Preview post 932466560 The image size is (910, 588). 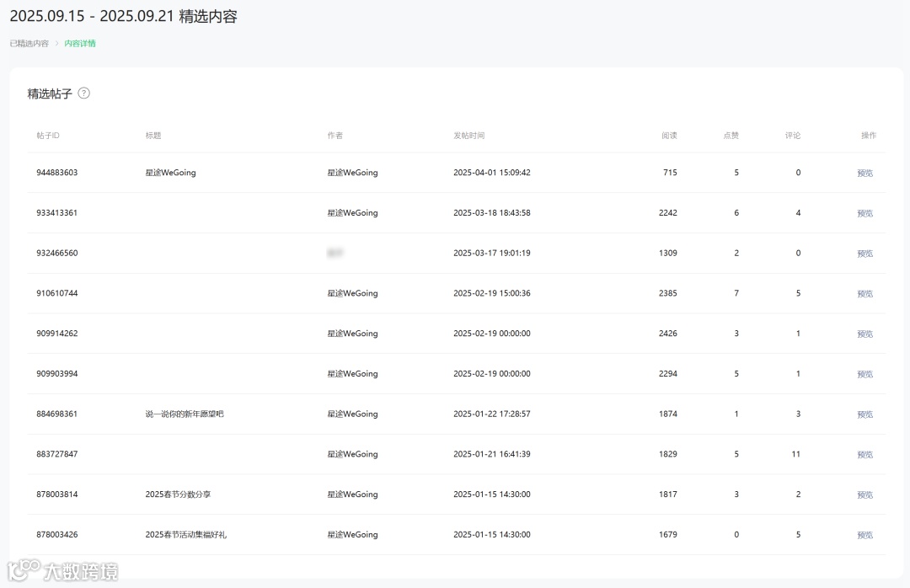[864, 253]
